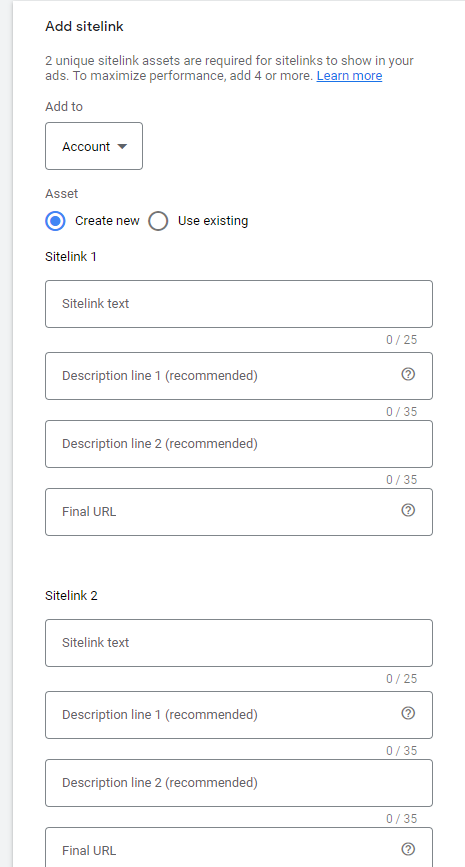The height and width of the screenshot is (867, 465).
Task: Open help icon for Sitelink 2 Description line 1
Action: click(x=408, y=713)
